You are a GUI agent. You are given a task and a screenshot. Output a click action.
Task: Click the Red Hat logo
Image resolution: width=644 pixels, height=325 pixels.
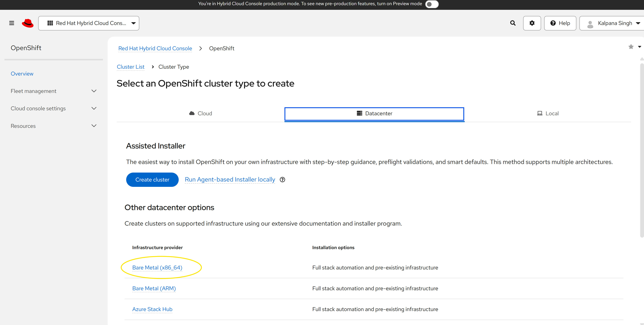tap(28, 23)
